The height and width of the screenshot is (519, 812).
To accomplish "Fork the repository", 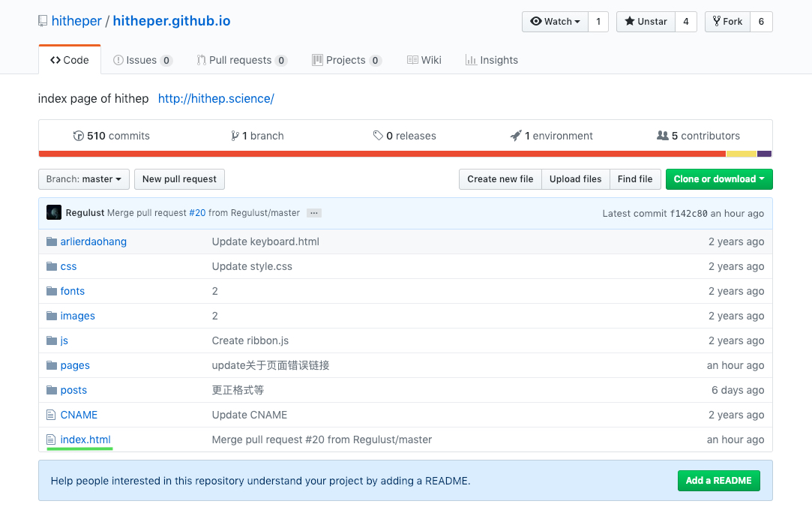I will click(x=727, y=22).
